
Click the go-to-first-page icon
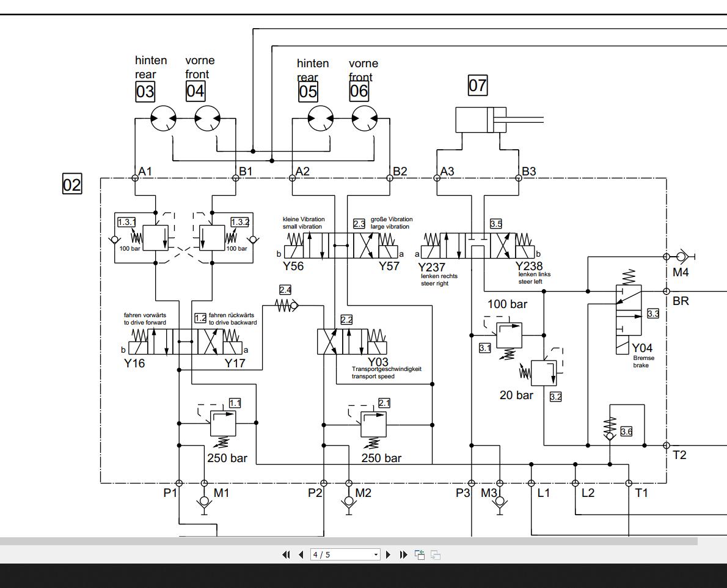coord(285,554)
